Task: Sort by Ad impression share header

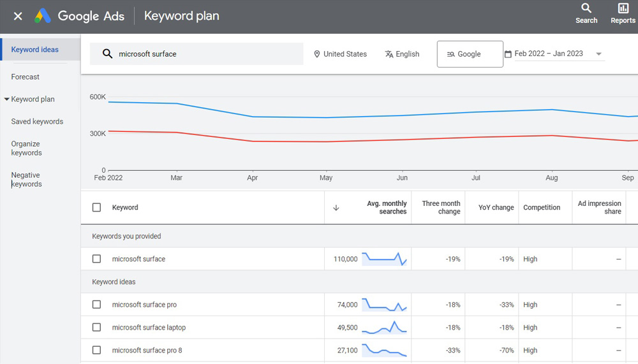Action: click(x=599, y=207)
